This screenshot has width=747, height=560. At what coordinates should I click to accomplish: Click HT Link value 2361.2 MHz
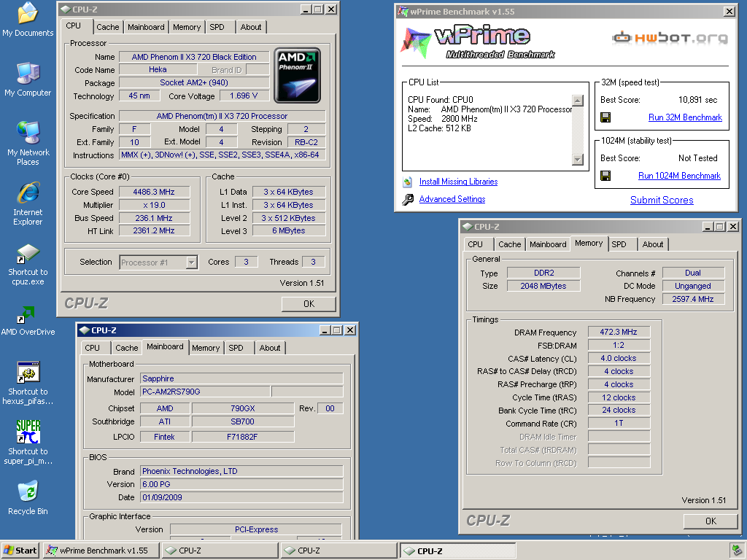pyautogui.click(x=154, y=230)
